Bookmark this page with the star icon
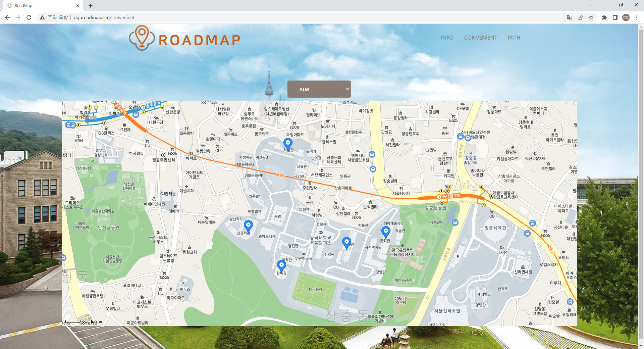The width and height of the screenshot is (644, 349). click(591, 17)
